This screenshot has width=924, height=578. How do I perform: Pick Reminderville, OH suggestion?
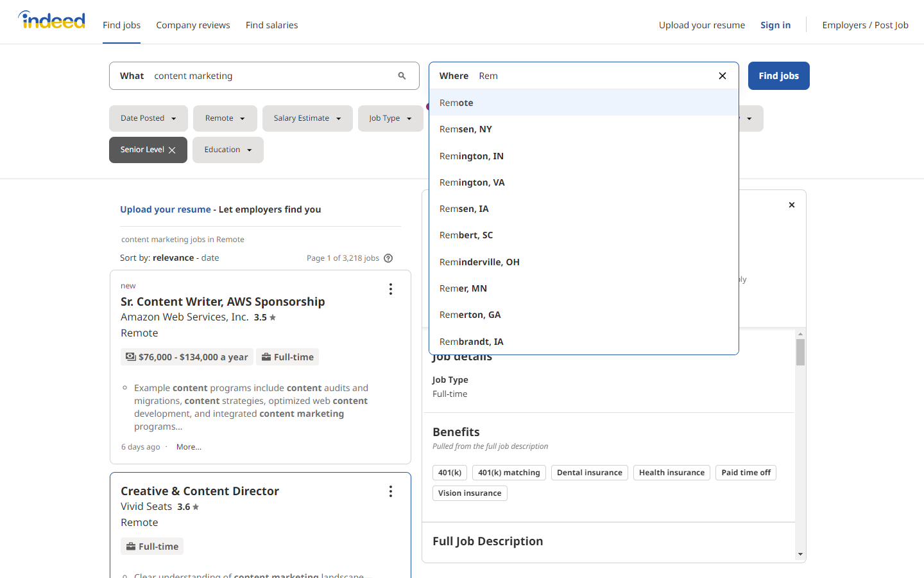(x=584, y=262)
